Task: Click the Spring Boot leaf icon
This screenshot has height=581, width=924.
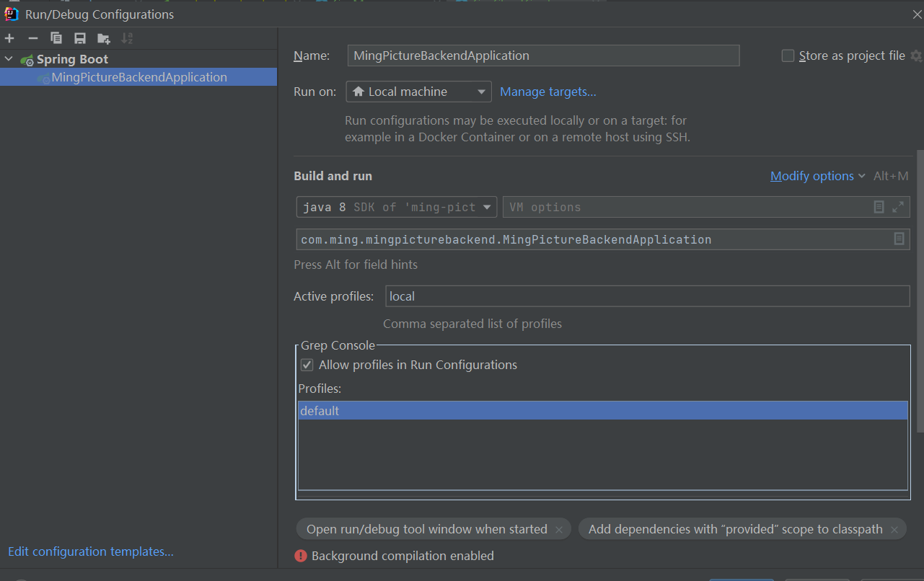Action: pyautogui.click(x=27, y=60)
